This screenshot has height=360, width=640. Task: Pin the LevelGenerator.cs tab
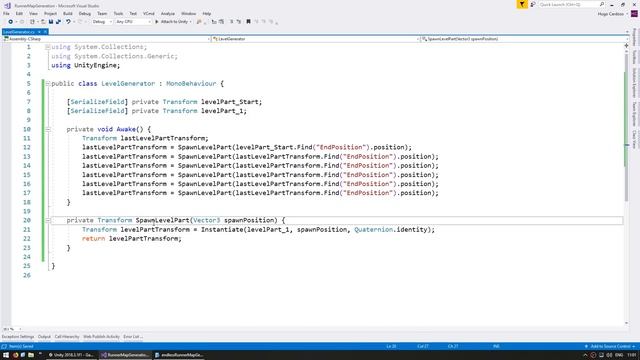tap(39, 32)
